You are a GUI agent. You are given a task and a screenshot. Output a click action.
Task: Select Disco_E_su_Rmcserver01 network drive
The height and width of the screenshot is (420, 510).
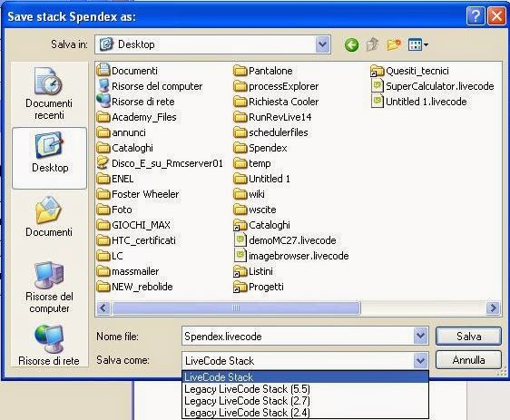[x=161, y=163]
